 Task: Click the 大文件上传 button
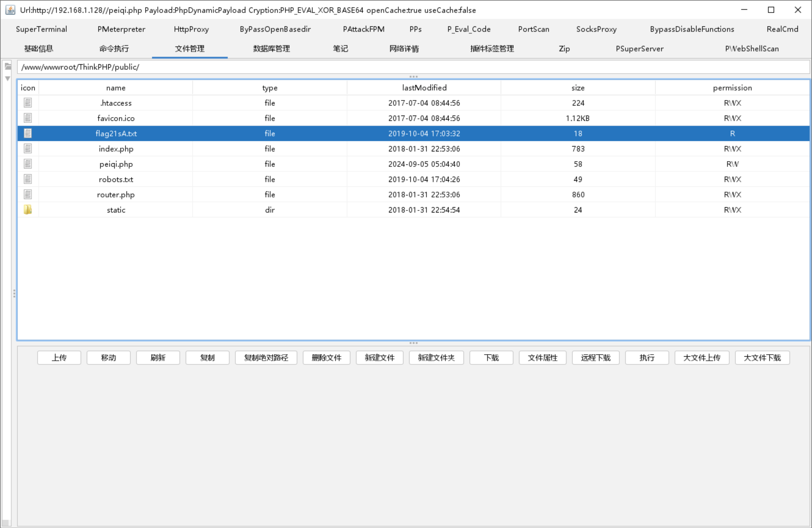point(702,358)
